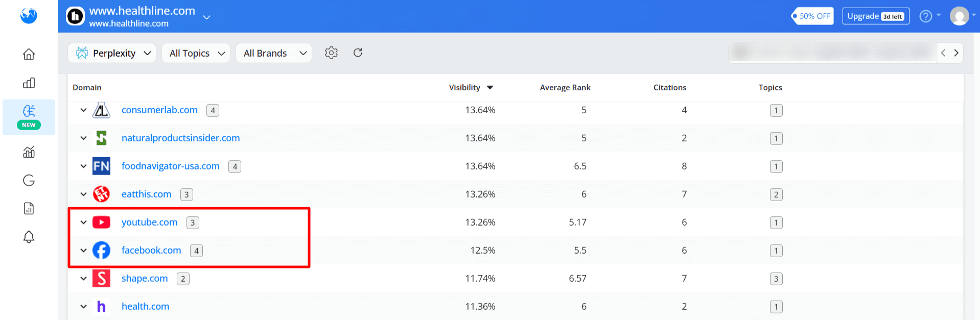This screenshot has width=980, height=320.
Task: Click the Topics column header
Action: pos(771,87)
